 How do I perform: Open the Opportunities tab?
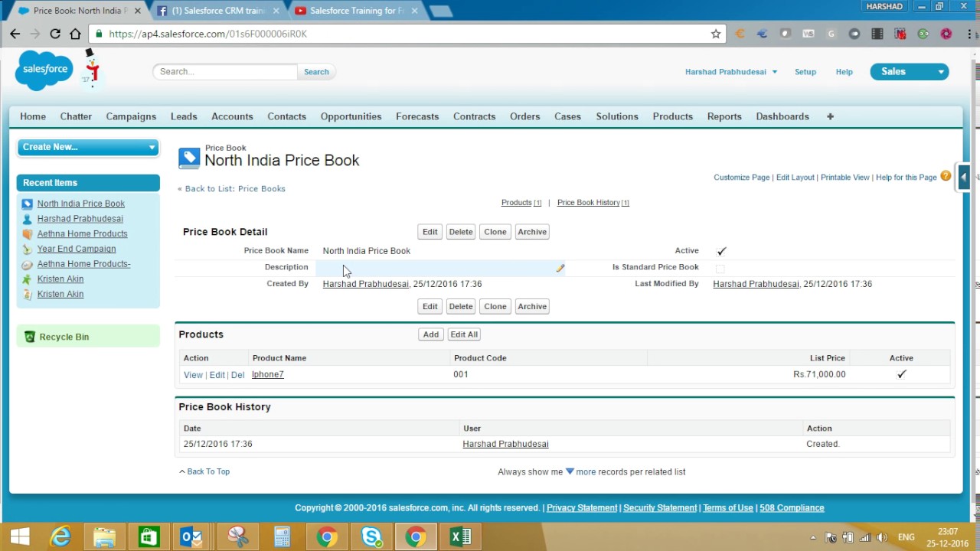pos(351,116)
